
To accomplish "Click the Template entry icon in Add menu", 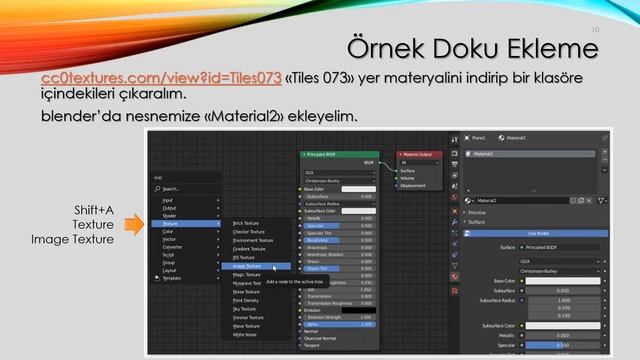I will (157, 278).
